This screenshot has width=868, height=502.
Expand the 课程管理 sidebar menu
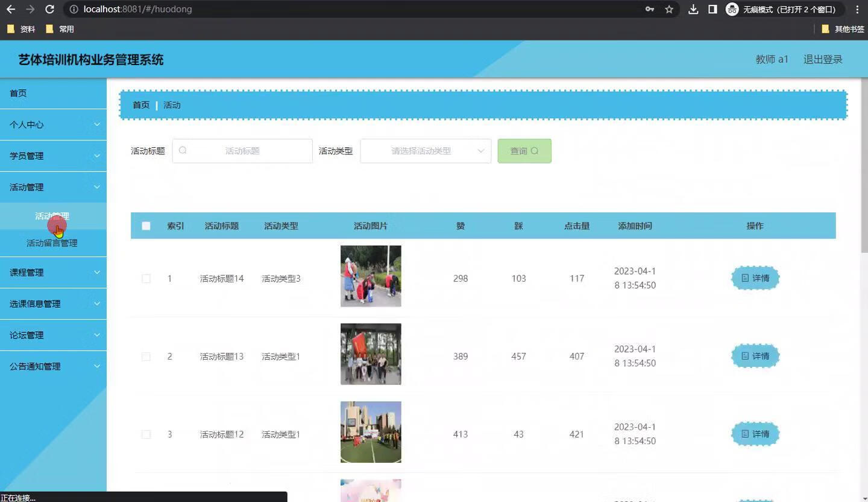[x=53, y=273]
